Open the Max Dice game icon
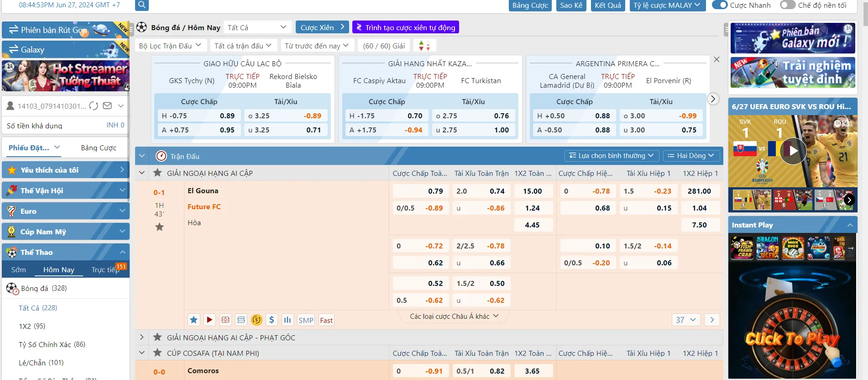Viewport: 868px width, 380px height. (793, 248)
